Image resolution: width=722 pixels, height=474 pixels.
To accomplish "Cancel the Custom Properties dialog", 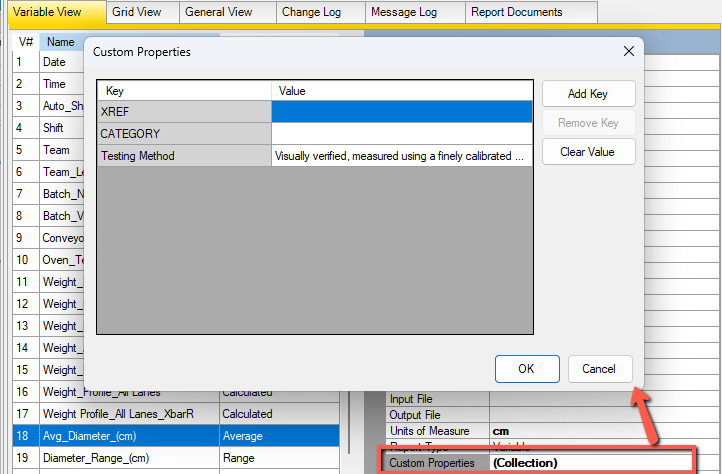I will point(599,369).
